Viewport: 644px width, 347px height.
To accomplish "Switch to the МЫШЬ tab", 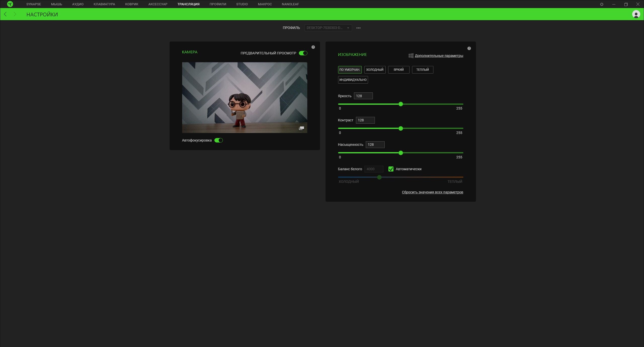I will tap(57, 4).
